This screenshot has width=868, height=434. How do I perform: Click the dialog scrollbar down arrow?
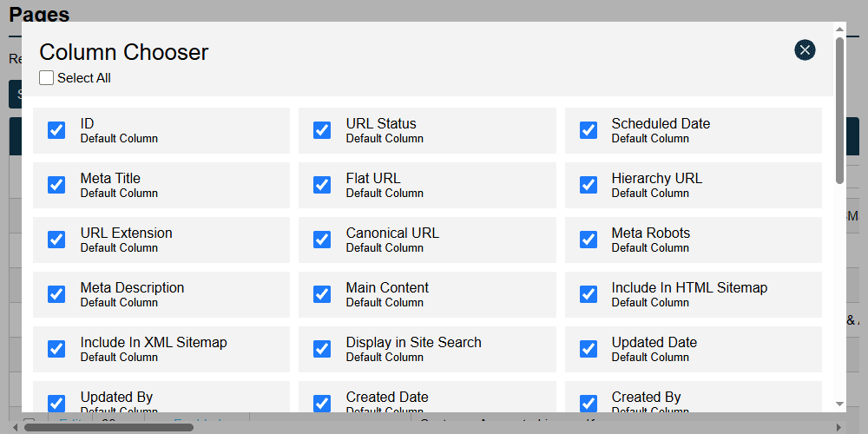(x=839, y=404)
